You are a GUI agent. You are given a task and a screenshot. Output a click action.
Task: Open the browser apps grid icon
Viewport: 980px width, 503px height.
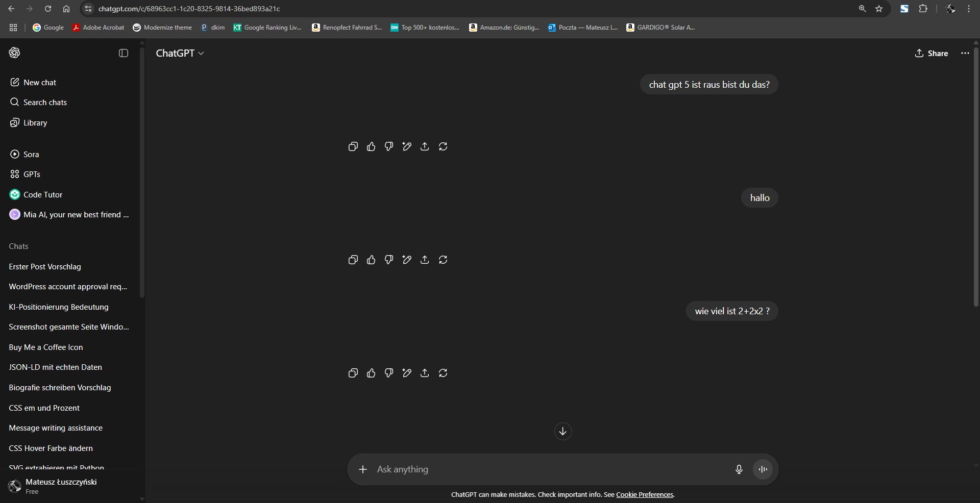13,28
